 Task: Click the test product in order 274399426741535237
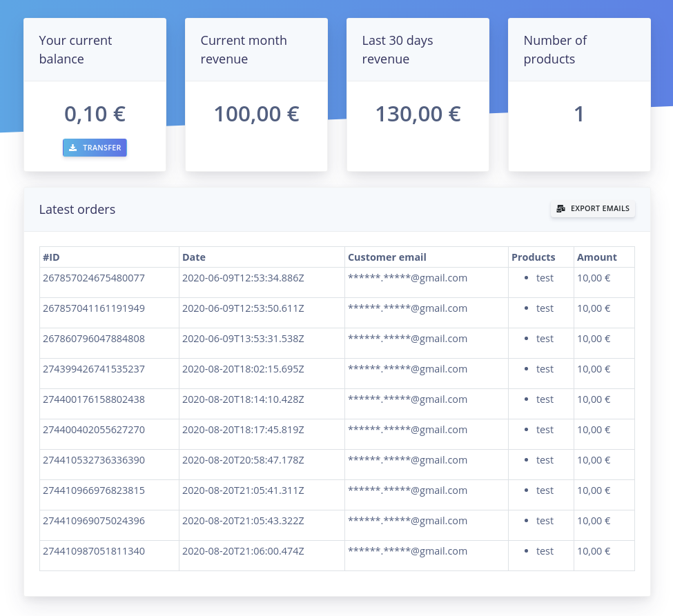pos(545,369)
